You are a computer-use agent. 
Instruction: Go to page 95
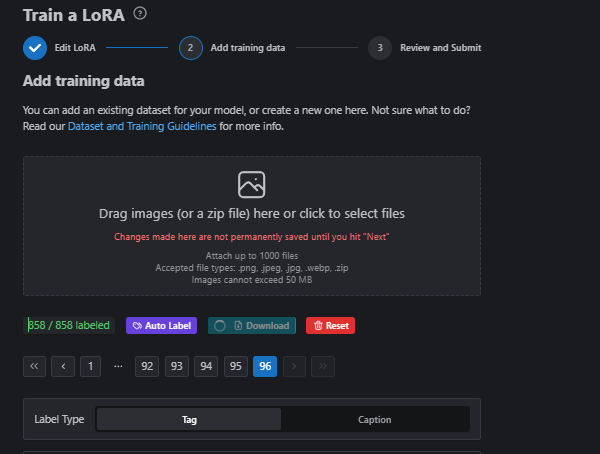[x=236, y=366]
